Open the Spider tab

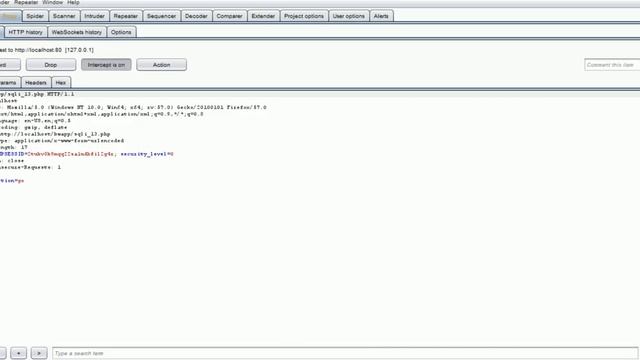click(35, 16)
